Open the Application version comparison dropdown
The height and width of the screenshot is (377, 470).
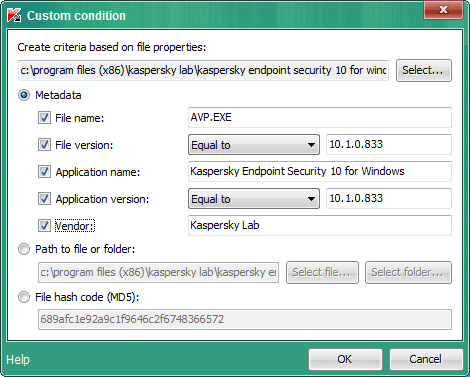tap(254, 199)
